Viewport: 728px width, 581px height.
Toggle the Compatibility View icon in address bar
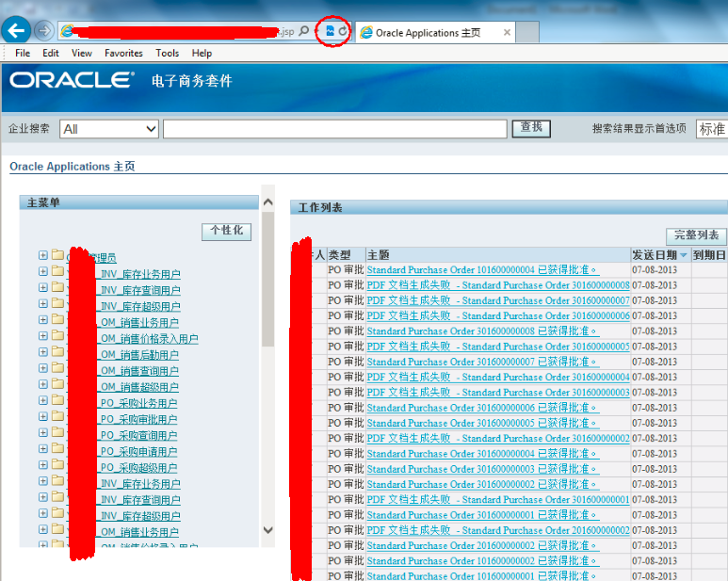point(330,31)
